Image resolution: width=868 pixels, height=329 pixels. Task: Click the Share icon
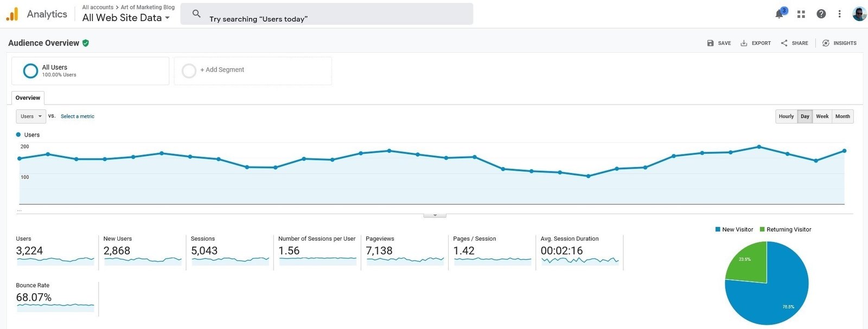point(784,43)
